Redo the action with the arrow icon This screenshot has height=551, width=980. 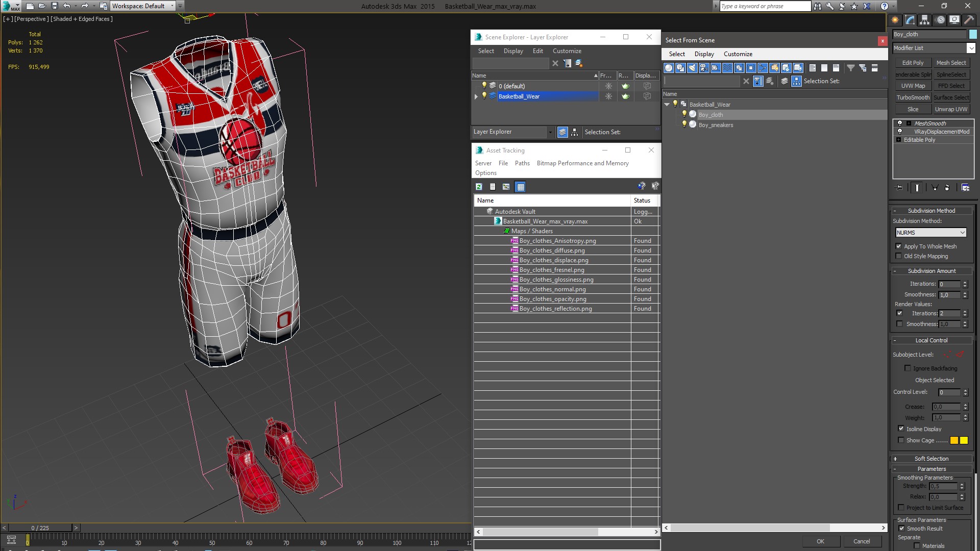[x=85, y=6]
